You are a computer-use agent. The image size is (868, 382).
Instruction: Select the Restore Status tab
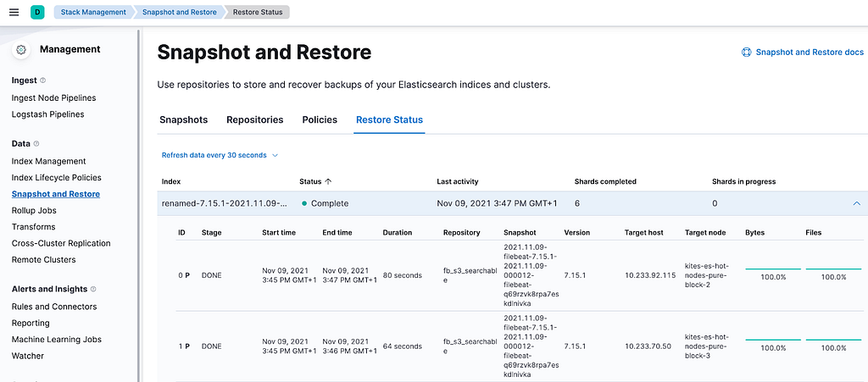pyautogui.click(x=389, y=119)
